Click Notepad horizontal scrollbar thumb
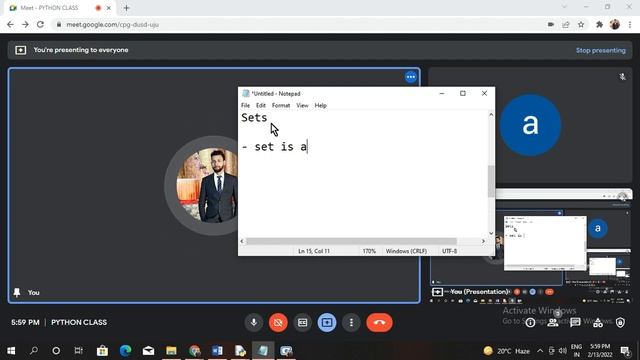Image resolution: width=640 pixels, height=360 pixels. pos(351,241)
